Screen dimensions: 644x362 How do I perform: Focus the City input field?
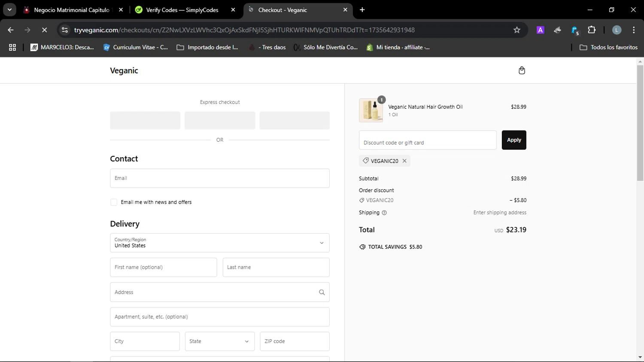click(145, 341)
